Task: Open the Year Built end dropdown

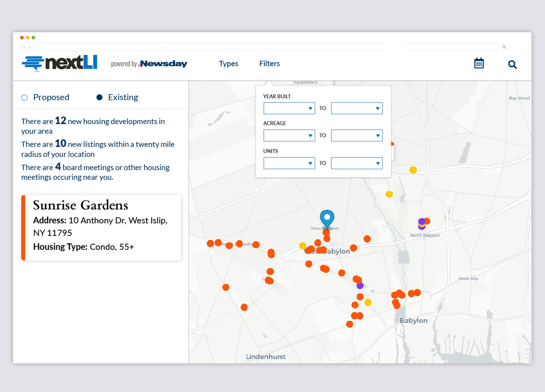Action: [x=357, y=108]
